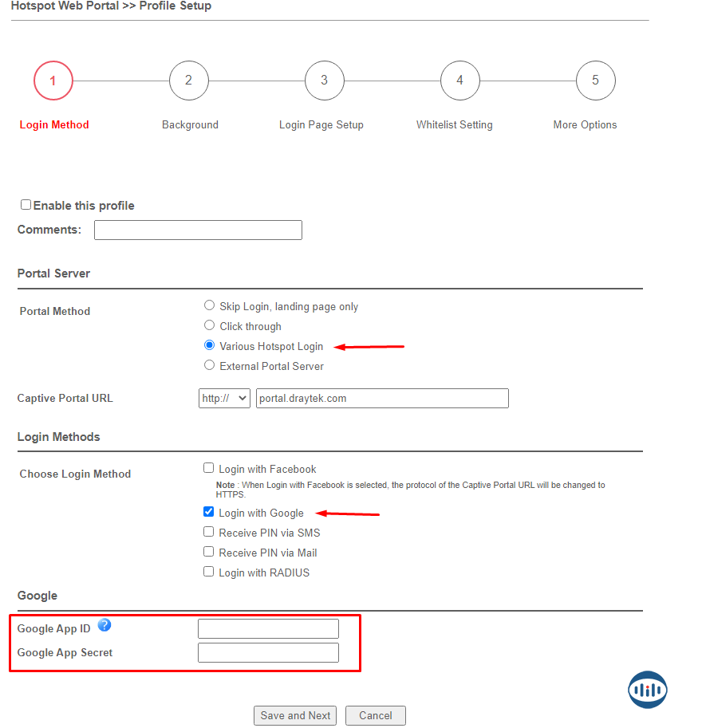Jump to step 3 Login Page Setup circle

tap(324, 81)
